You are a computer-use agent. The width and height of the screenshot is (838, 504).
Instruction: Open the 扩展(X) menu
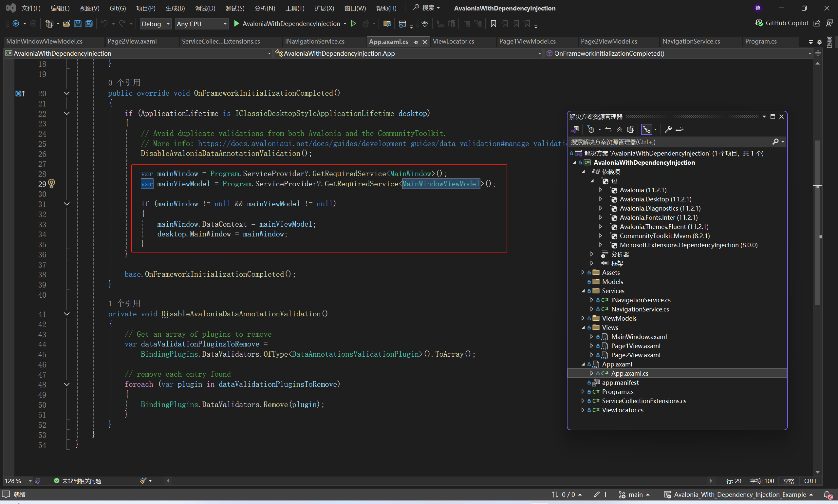click(324, 8)
